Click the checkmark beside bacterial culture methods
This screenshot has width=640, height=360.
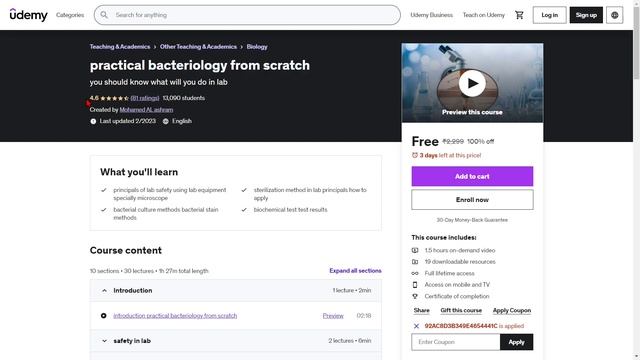pyautogui.click(x=104, y=209)
